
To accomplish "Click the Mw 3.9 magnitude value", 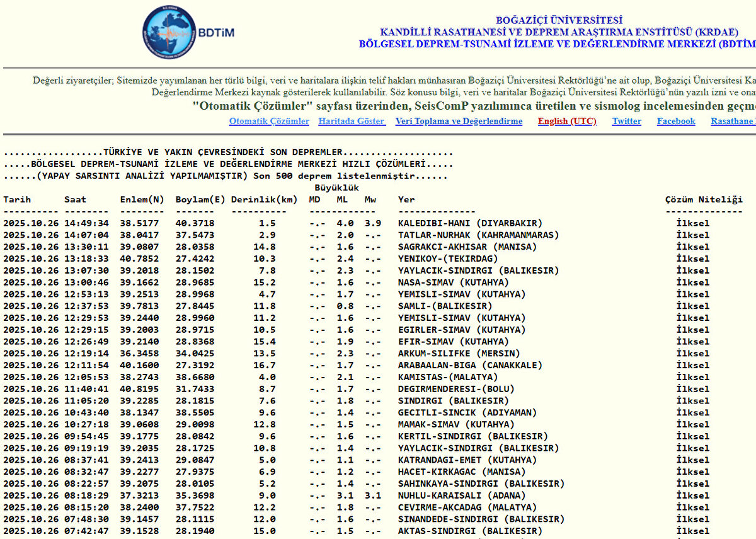I will coord(372,223).
